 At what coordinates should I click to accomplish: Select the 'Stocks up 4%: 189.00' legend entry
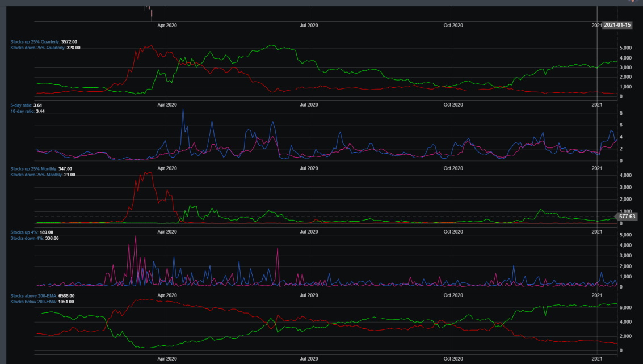point(32,232)
